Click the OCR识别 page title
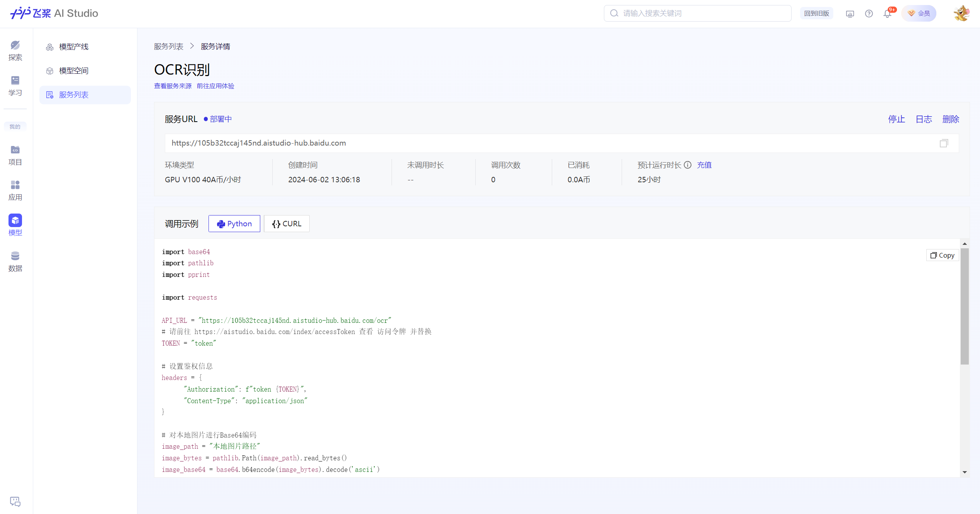Screen dimensions: 980x514 [x=182, y=70]
